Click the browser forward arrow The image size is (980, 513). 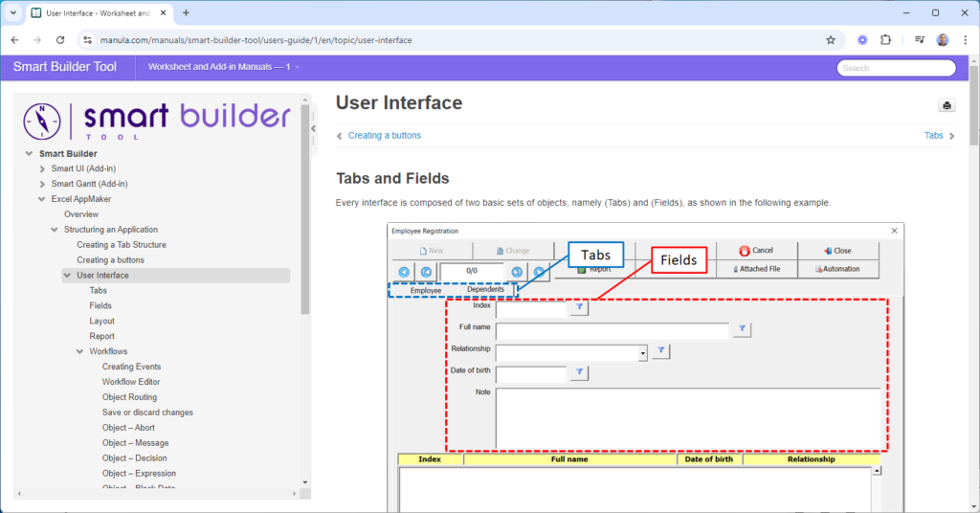(37, 40)
